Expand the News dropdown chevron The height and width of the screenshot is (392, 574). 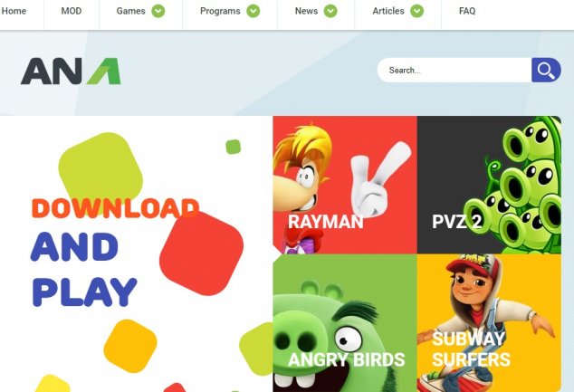click(330, 11)
